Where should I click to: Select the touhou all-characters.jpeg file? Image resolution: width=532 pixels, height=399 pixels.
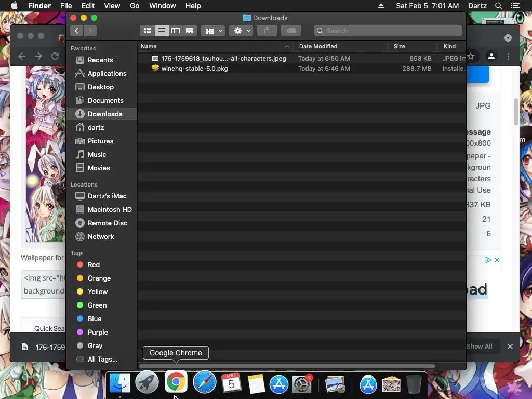click(x=302, y=59)
